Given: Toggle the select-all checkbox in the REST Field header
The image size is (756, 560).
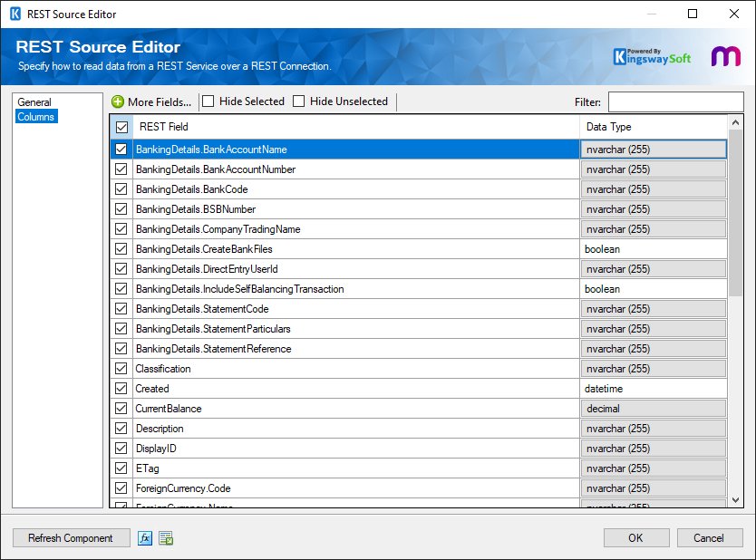Looking at the screenshot, I should pos(122,127).
